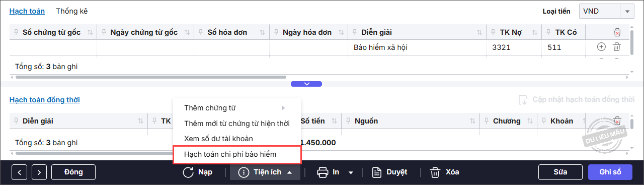Sort by Ngày chứng từ gốc column

(187, 32)
